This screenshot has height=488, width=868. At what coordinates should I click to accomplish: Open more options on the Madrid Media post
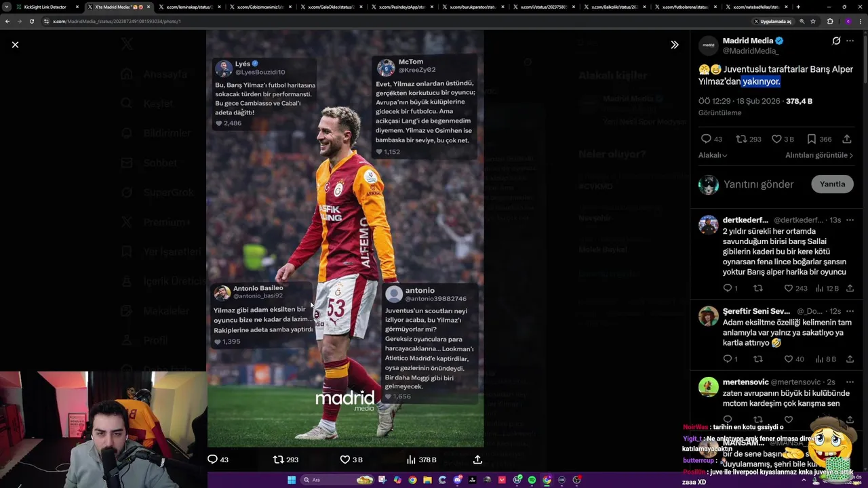850,41
